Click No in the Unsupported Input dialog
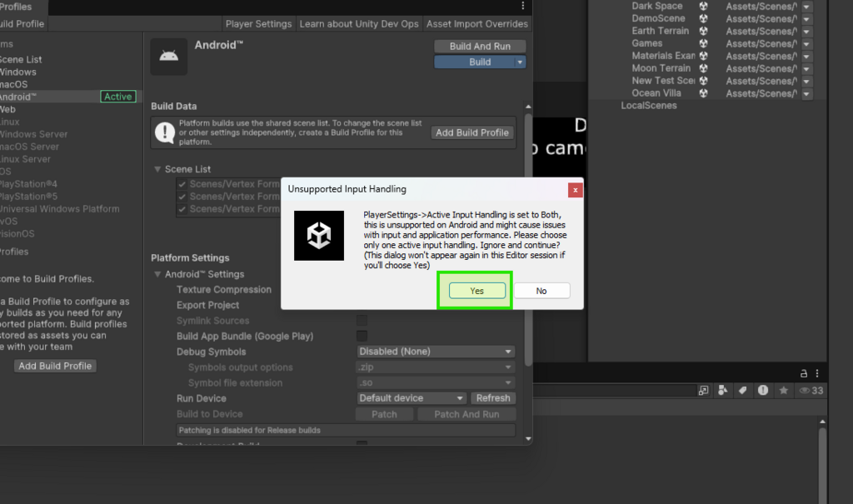This screenshot has height=504, width=853. 541,291
